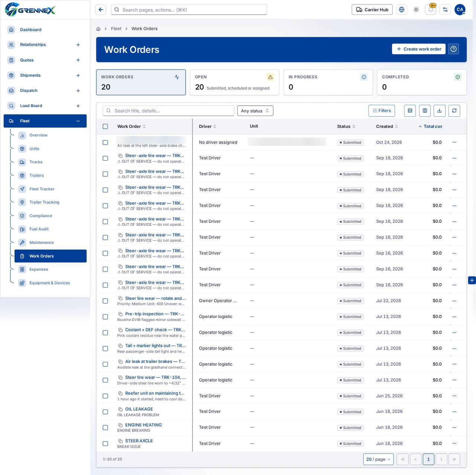Click the Carrier Hub button

pos(372,10)
